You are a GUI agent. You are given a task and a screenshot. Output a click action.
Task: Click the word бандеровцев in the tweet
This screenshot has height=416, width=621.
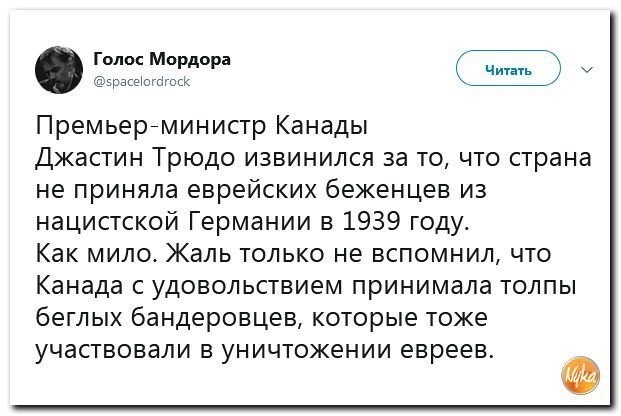(x=214, y=318)
